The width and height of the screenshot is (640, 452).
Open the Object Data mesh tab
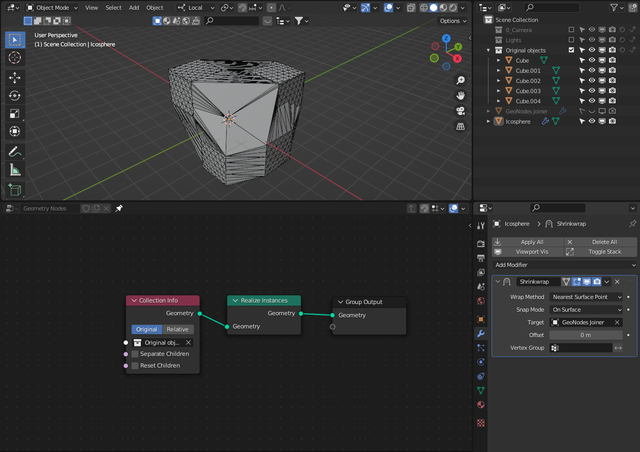[x=481, y=391]
